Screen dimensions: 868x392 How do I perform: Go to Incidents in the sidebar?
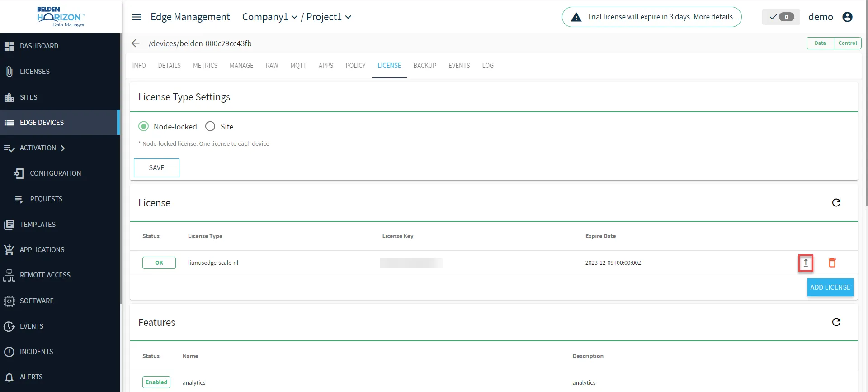pos(36,352)
